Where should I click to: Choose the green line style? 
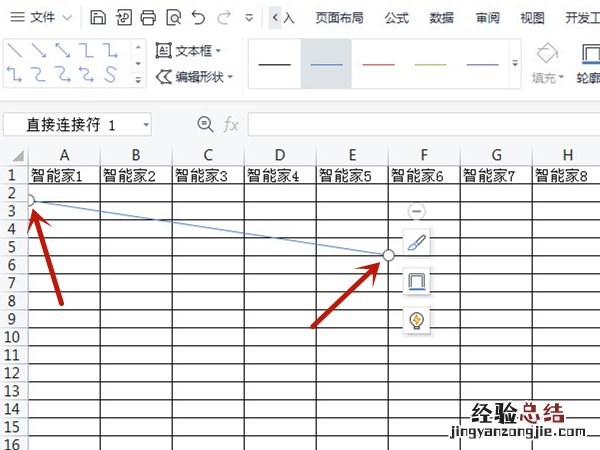(430, 64)
